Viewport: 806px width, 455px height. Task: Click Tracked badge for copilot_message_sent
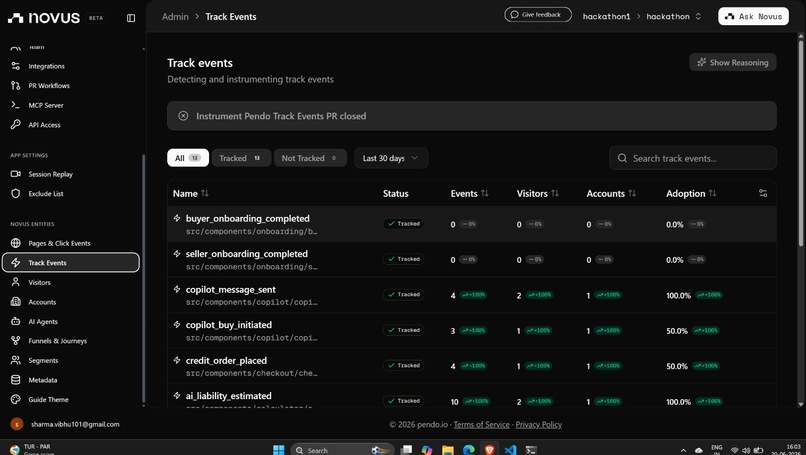click(404, 295)
